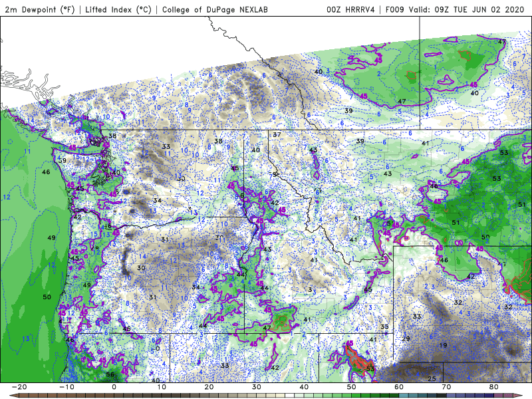Image resolution: width=532 pixels, height=399 pixels.
Task: Select the black "37" dewpoint reading
Action: (x=277, y=135)
